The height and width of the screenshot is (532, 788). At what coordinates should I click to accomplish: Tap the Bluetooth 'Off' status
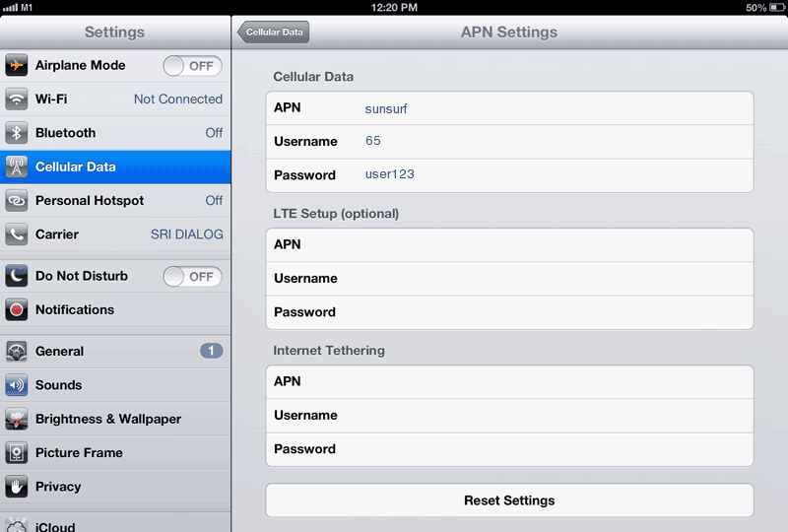pos(214,133)
